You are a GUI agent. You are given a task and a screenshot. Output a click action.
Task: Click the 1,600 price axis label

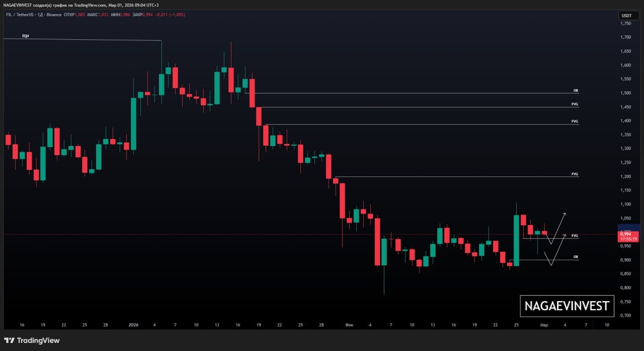(x=626, y=65)
